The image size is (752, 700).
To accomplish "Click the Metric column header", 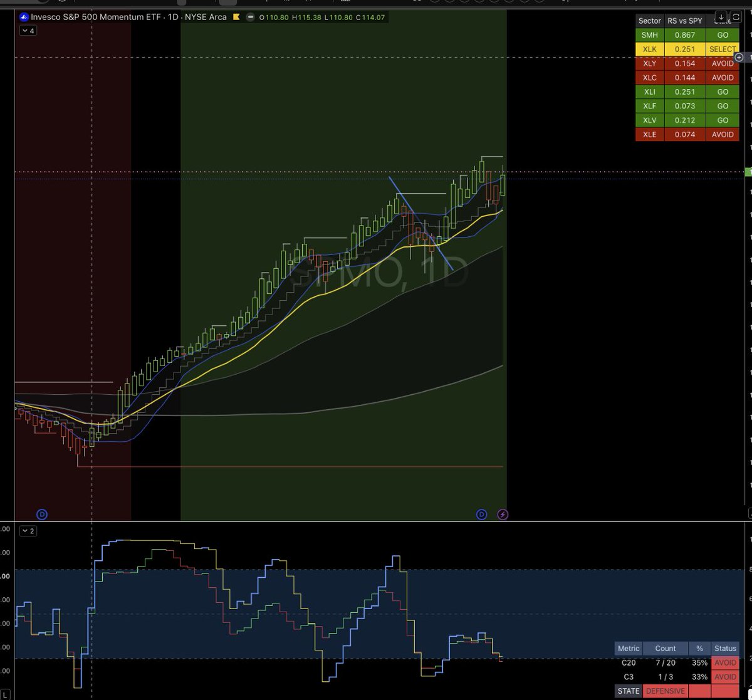I will (629, 649).
